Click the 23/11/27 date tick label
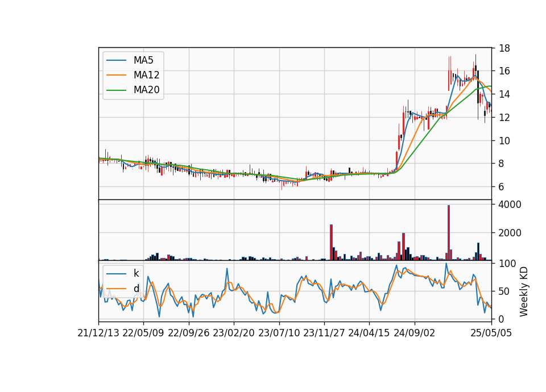Screen dimensions: 546x392 (x=324, y=333)
